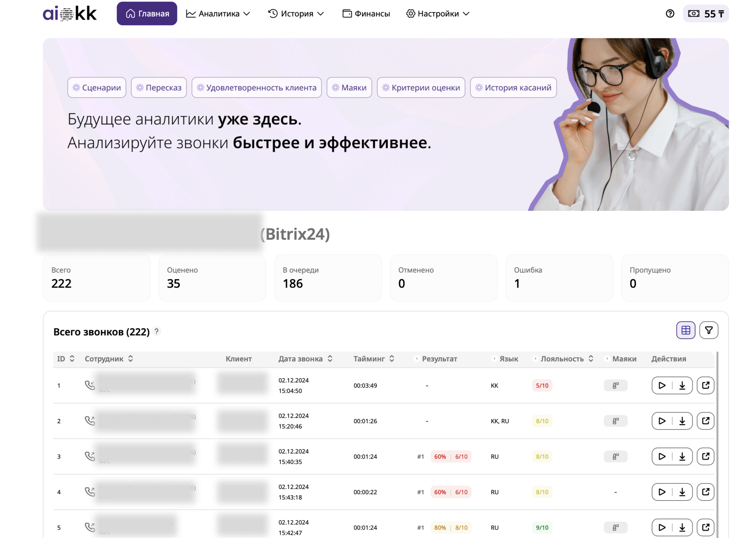The width and height of the screenshot is (756, 538).
Task: Play recording of call 1
Action: click(661, 385)
